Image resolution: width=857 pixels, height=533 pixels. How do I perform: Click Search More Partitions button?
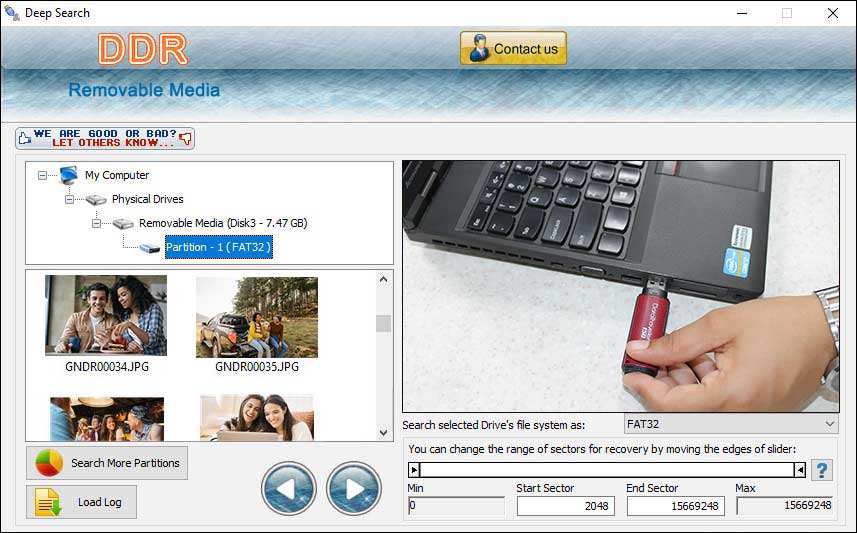point(107,463)
